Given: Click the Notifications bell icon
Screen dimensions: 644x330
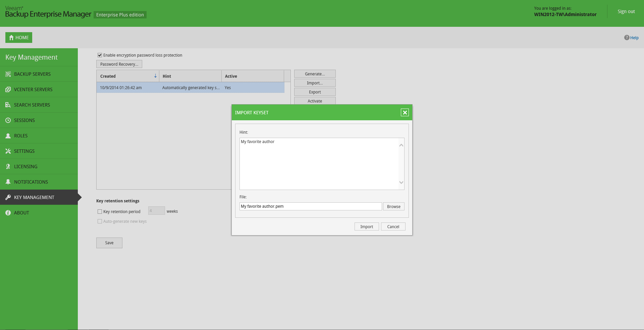Looking at the screenshot, I should tap(8, 182).
